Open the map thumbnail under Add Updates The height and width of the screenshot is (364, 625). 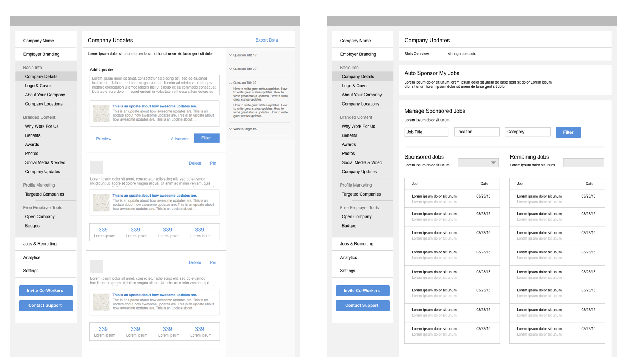[101, 113]
